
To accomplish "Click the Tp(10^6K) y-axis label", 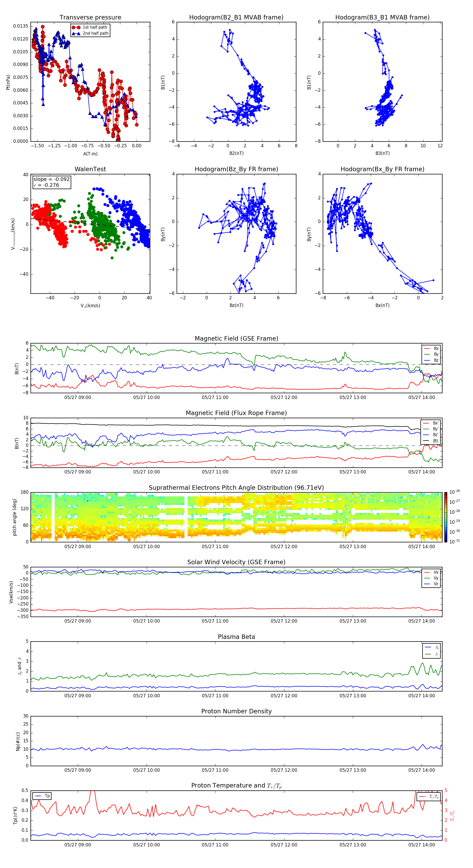I will (x=15, y=815).
